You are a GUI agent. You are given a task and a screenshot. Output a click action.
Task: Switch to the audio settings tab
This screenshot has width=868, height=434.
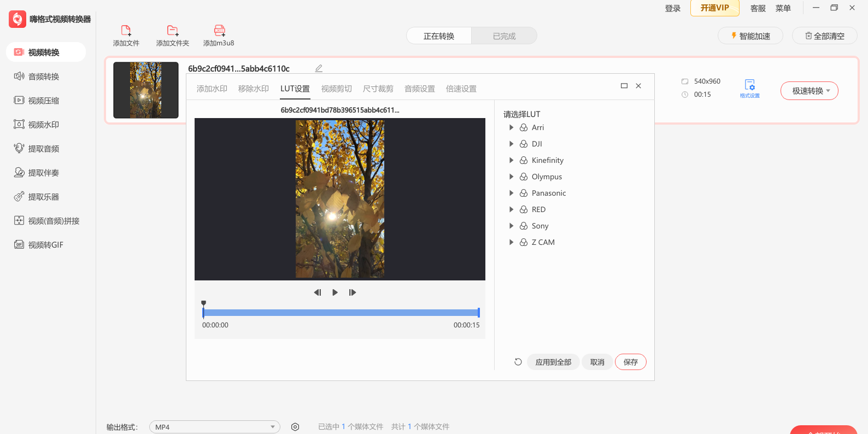(419, 89)
